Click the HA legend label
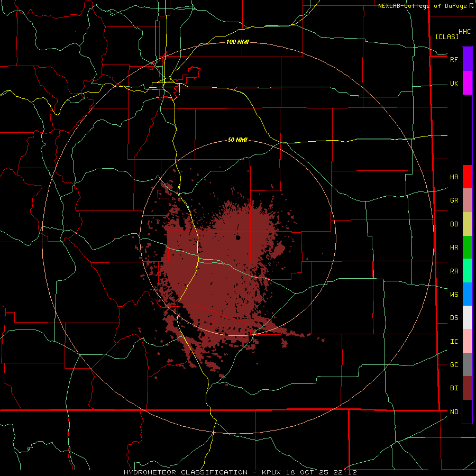This screenshot has height=476, width=476. tap(454, 177)
